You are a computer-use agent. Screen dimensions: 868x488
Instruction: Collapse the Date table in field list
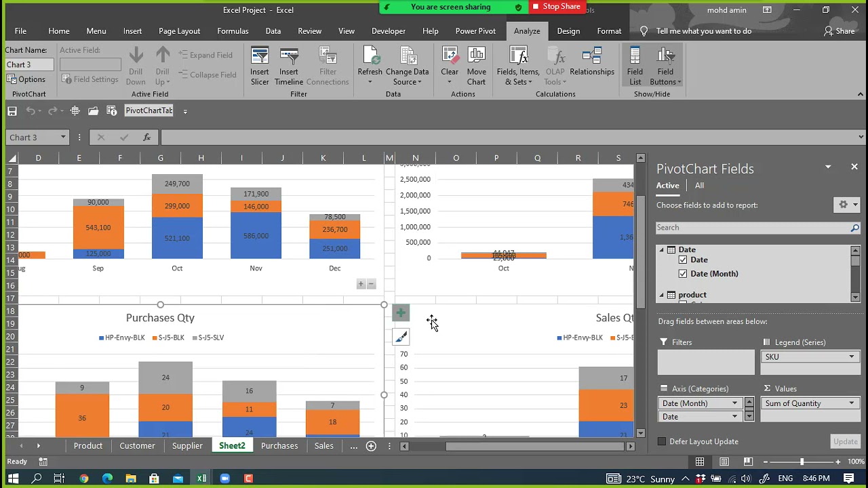coord(661,249)
